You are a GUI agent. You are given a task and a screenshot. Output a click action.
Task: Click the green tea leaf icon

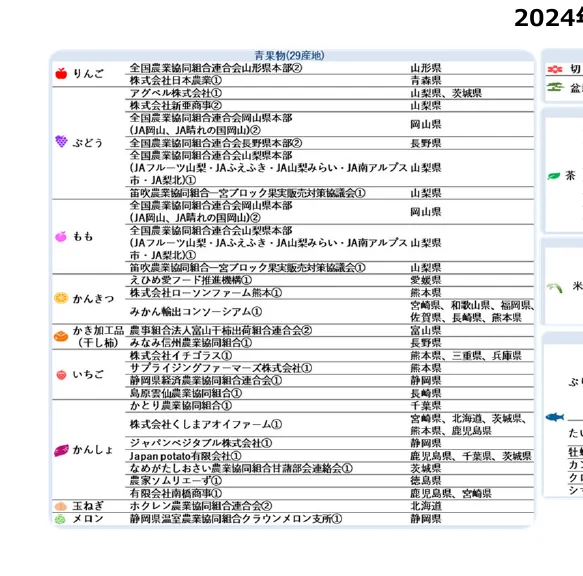[554, 176]
